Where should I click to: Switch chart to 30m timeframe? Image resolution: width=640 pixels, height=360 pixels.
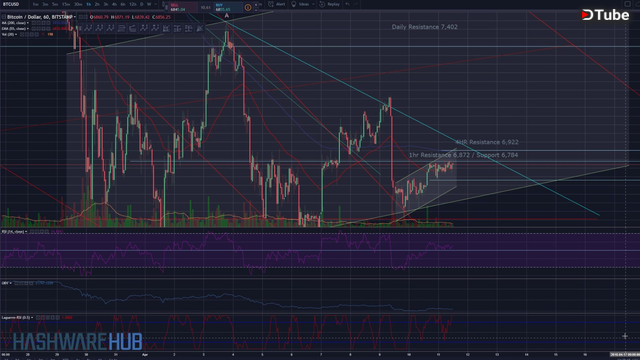tap(78, 4)
